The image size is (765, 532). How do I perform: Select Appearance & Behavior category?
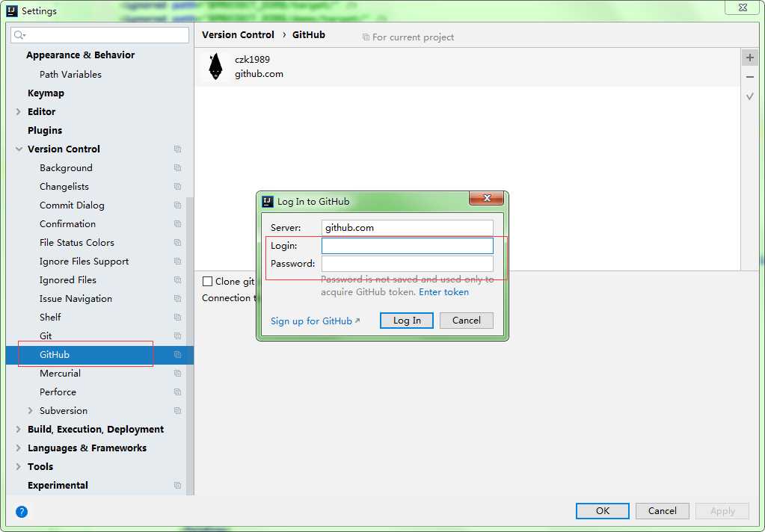click(81, 55)
